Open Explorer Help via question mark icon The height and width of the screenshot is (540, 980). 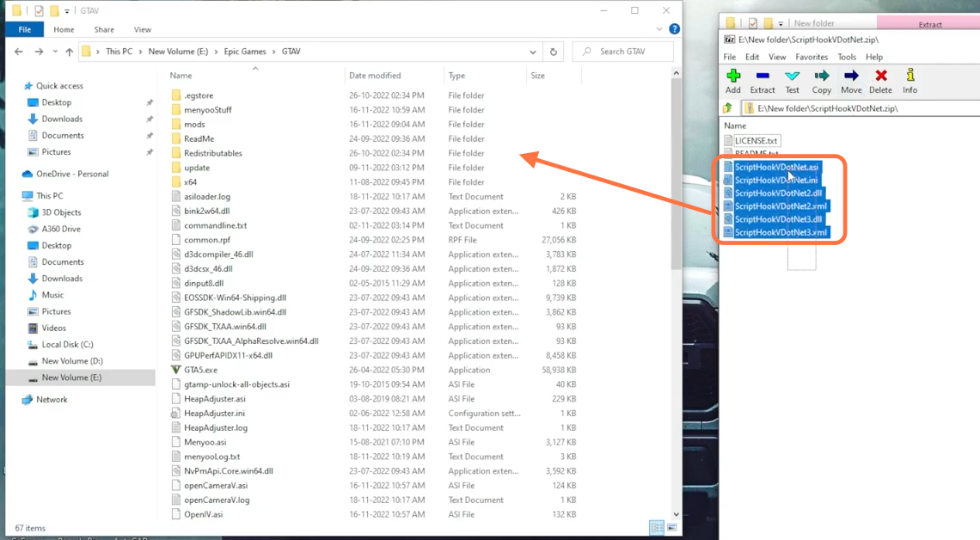[674, 28]
